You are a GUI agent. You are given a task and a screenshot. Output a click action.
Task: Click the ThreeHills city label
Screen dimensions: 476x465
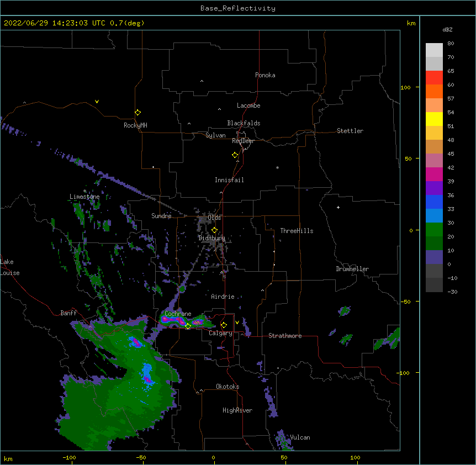(x=297, y=231)
